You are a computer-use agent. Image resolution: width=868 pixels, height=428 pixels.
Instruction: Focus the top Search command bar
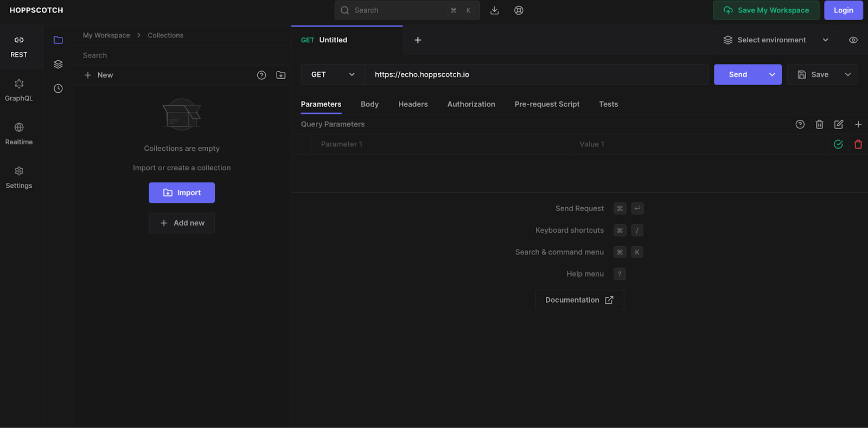click(407, 10)
